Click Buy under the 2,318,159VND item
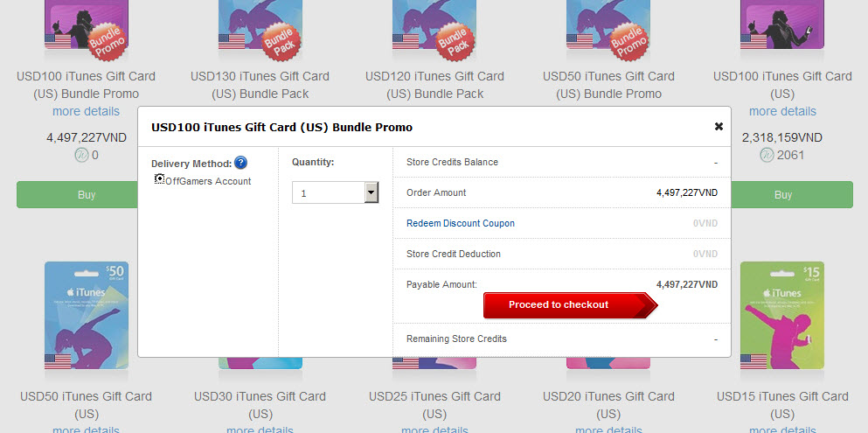The height and width of the screenshot is (433, 868). [792, 195]
